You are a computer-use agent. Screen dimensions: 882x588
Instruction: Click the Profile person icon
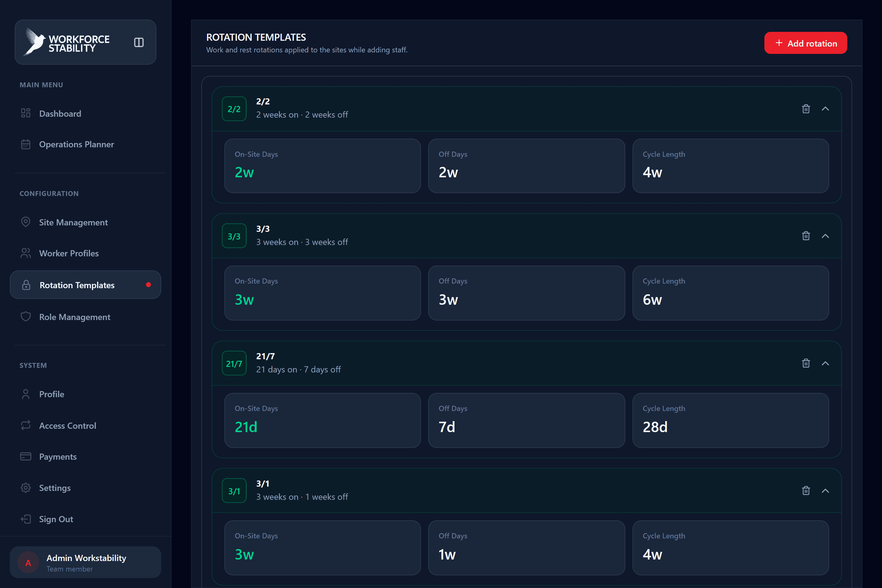pos(25,394)
